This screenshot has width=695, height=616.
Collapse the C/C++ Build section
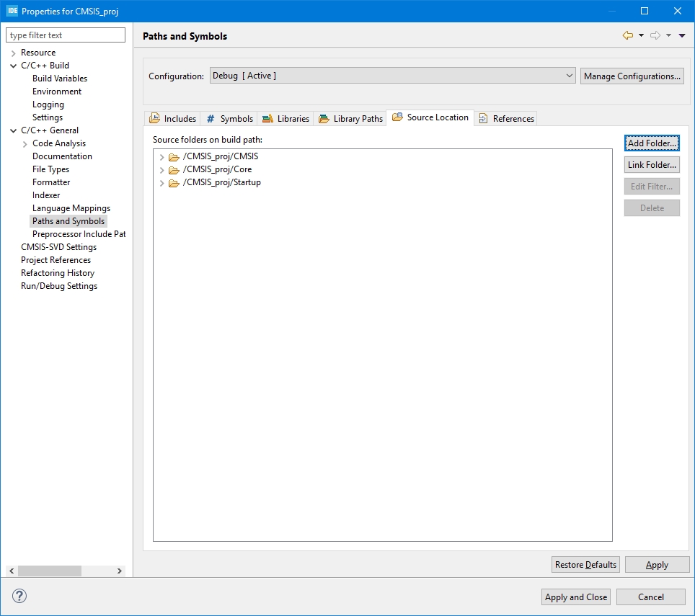(x=13, y=66)
